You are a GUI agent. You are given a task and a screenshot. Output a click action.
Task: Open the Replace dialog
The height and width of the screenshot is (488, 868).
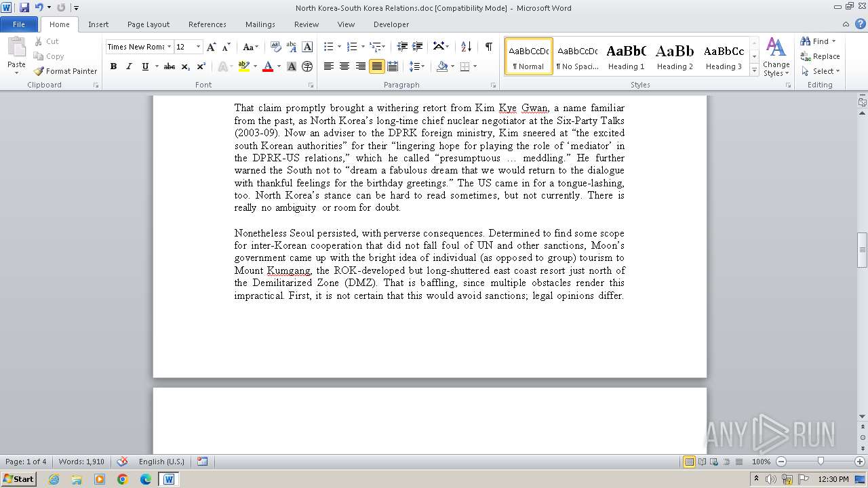(x=820, y=56)
